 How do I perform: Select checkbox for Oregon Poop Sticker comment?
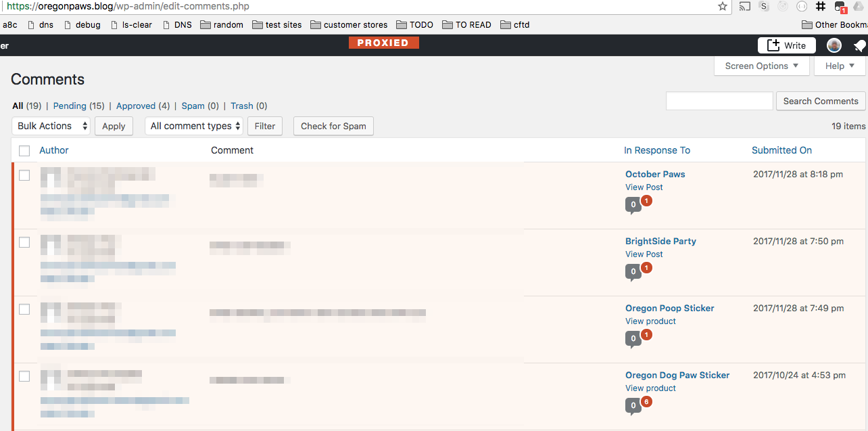click(24, 309)
